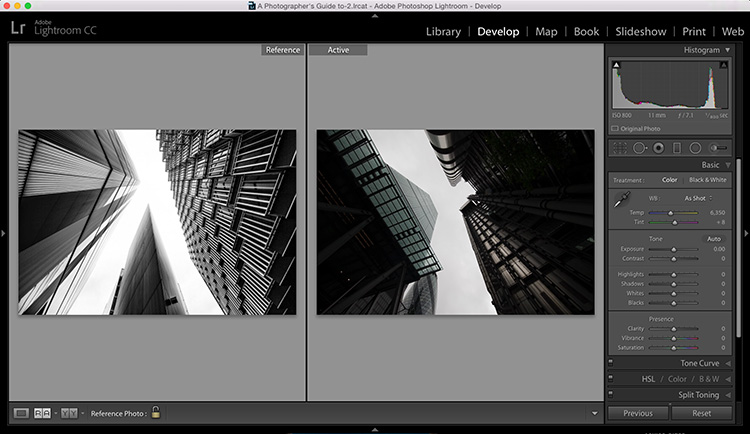Select the Crop Overlay tool
Screen dimensions: 750x434
click(x=620, y=148)
